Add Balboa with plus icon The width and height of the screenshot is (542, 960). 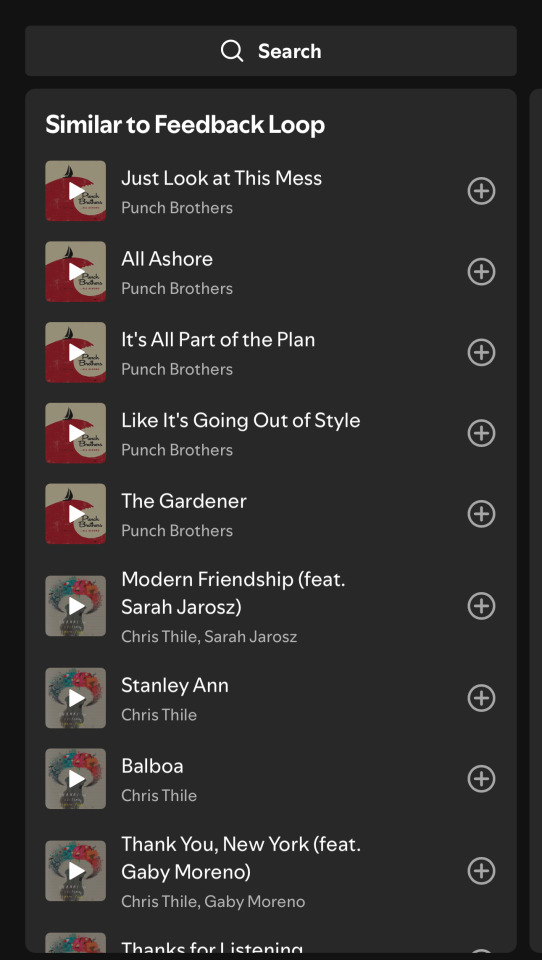coord(481,779)
